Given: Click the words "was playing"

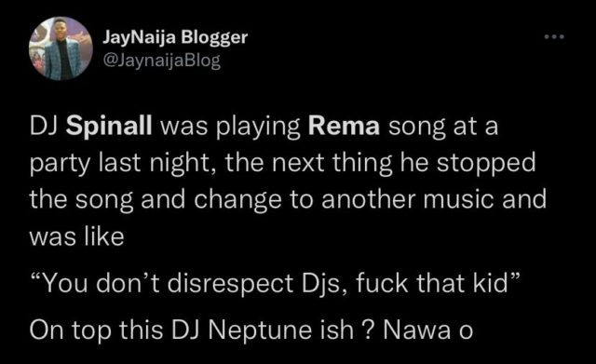Looking at the screenshot, I should pos(230,127).
